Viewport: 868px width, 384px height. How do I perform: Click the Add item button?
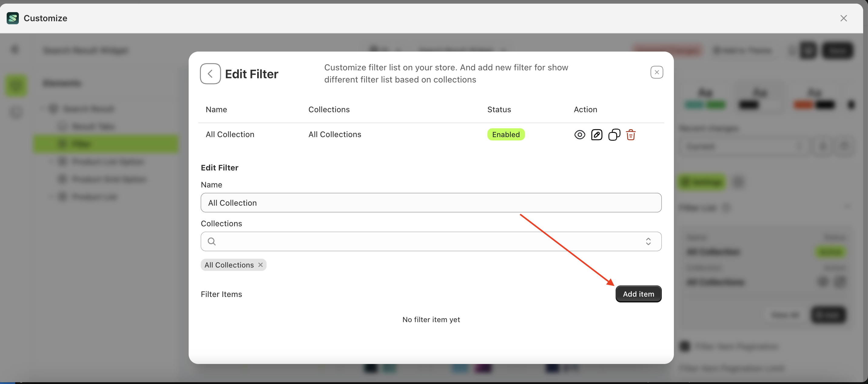point(638,294)
